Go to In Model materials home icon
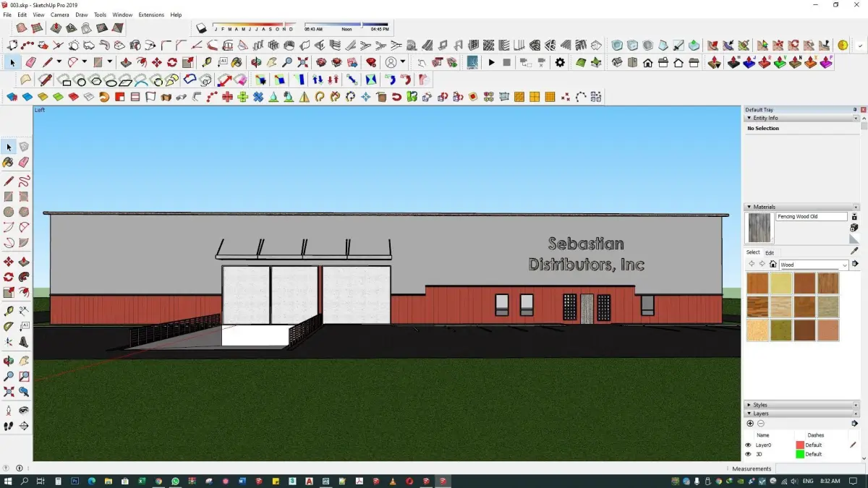 [773, 265]
